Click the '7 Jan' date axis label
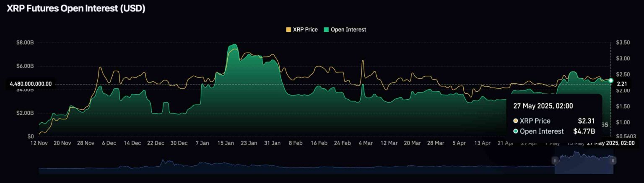 [x=202, y=143]
